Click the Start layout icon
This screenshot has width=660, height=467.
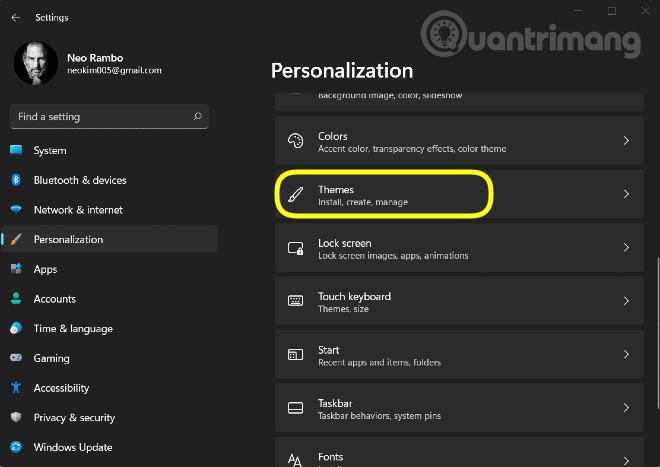pos(295,355)
